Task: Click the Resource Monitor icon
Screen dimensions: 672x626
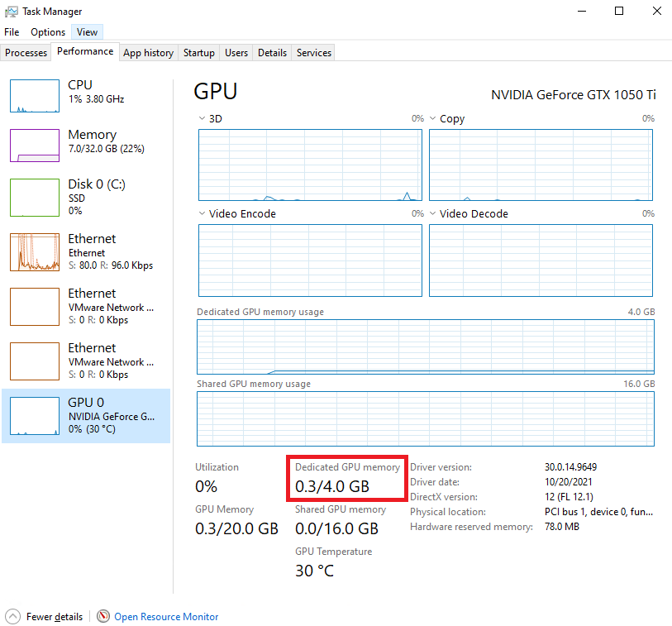Action: (x=102, y=617)
